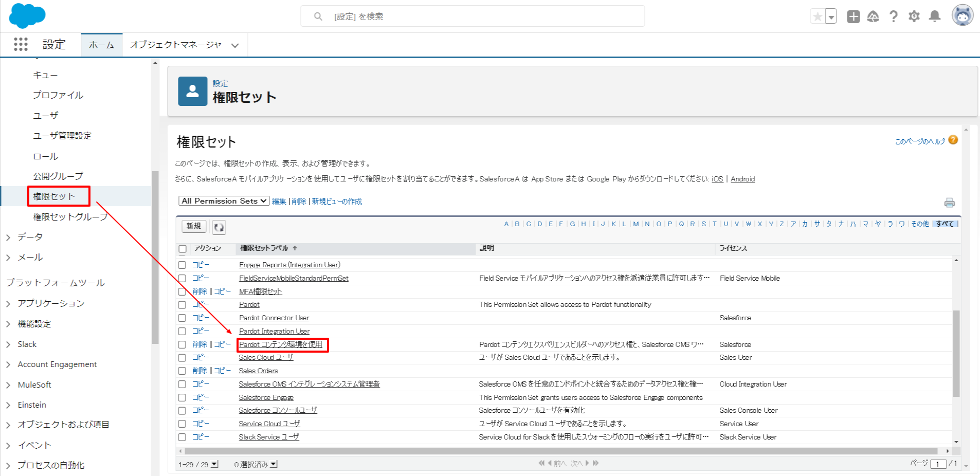Open the setup gear icon
This screenshot has width=980, height=476.
(914, 16)
